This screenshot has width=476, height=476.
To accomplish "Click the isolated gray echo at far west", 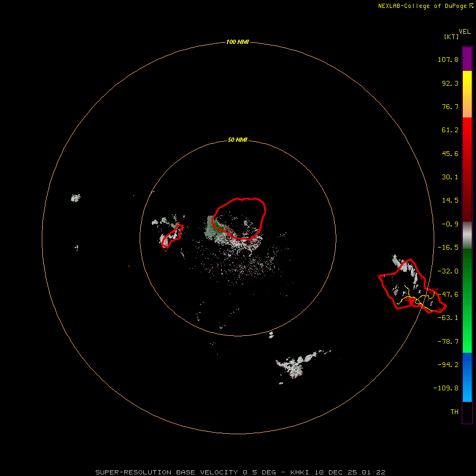I will pos(76,198).
